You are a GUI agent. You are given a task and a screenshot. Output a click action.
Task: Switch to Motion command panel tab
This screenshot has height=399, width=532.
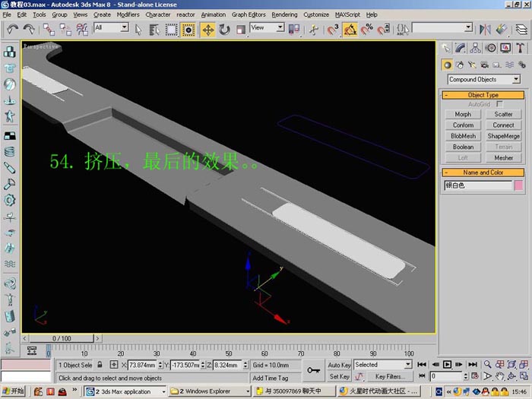pyautogui.click(x=491, y=48)
